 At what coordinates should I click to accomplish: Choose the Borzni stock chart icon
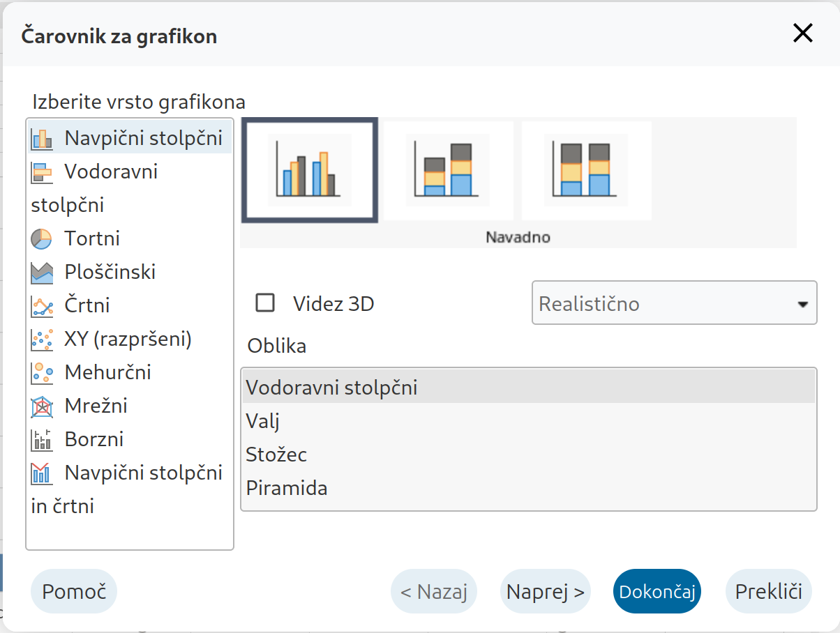tap(42, 439)
